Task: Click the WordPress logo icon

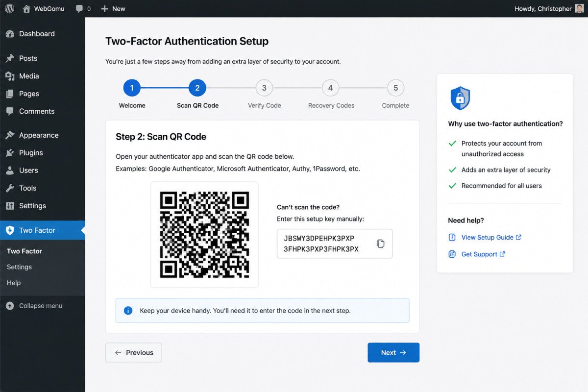Action: click(x=9, y=8)
